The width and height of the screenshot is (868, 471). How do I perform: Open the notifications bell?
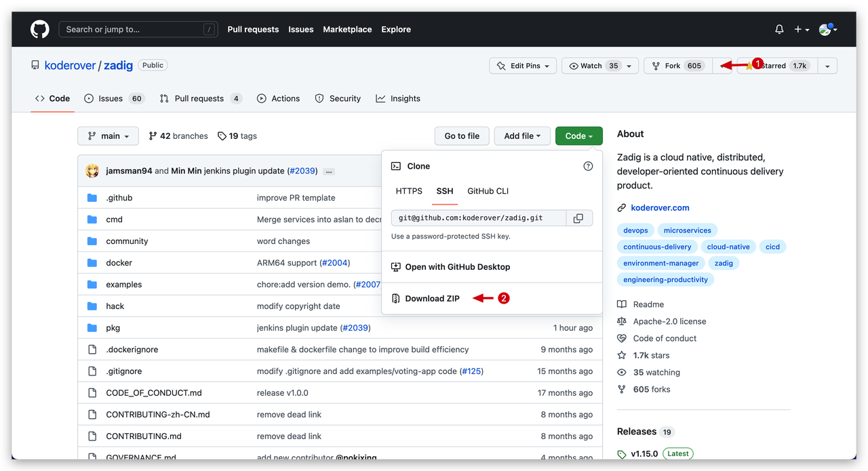[779, 29]
